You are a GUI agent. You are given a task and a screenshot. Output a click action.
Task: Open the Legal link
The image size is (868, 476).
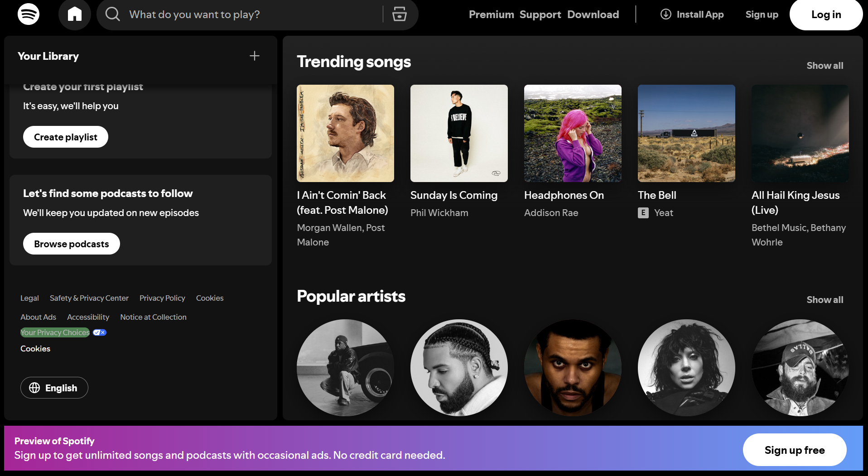pos(29,298)
